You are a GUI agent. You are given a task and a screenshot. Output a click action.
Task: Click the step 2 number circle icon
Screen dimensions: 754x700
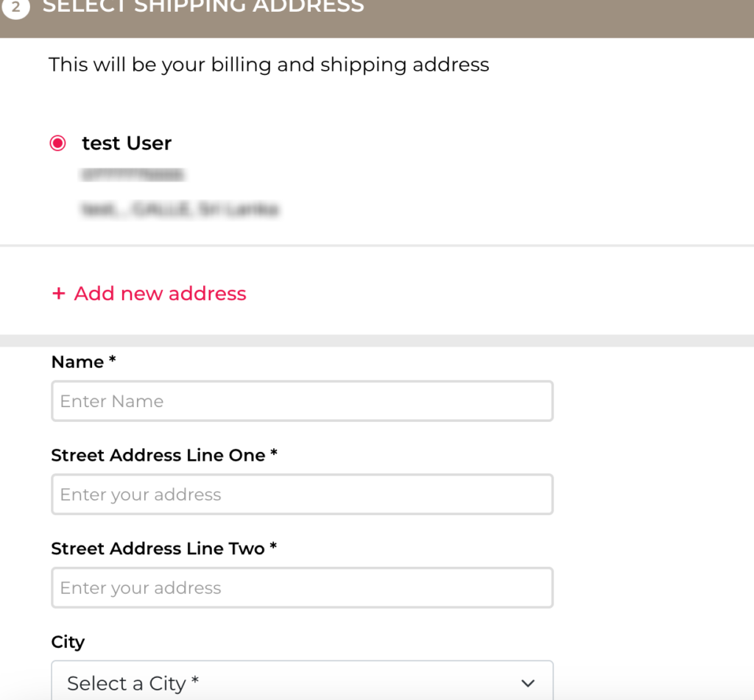pos(15,7)
